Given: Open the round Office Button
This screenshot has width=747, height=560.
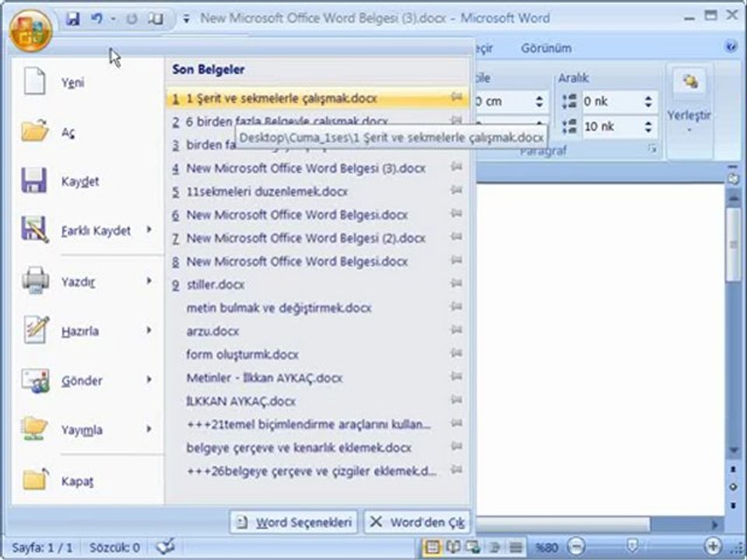Looking at the screenshot, I should point(30,31).
